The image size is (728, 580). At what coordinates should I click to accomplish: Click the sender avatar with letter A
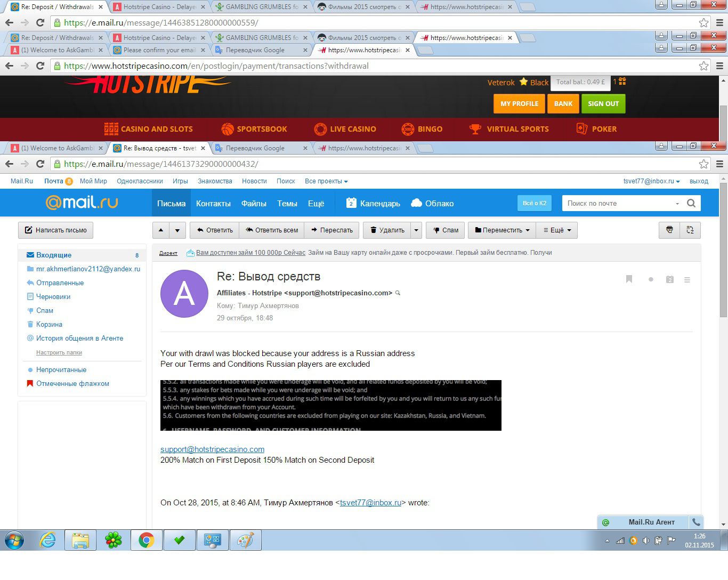[184, 294]
